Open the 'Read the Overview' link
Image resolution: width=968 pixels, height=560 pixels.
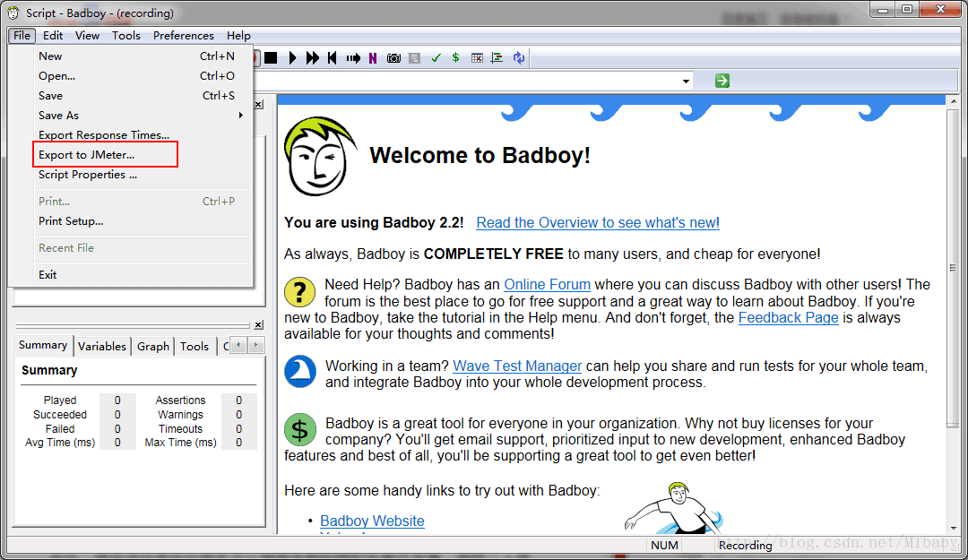coord(598,223)
